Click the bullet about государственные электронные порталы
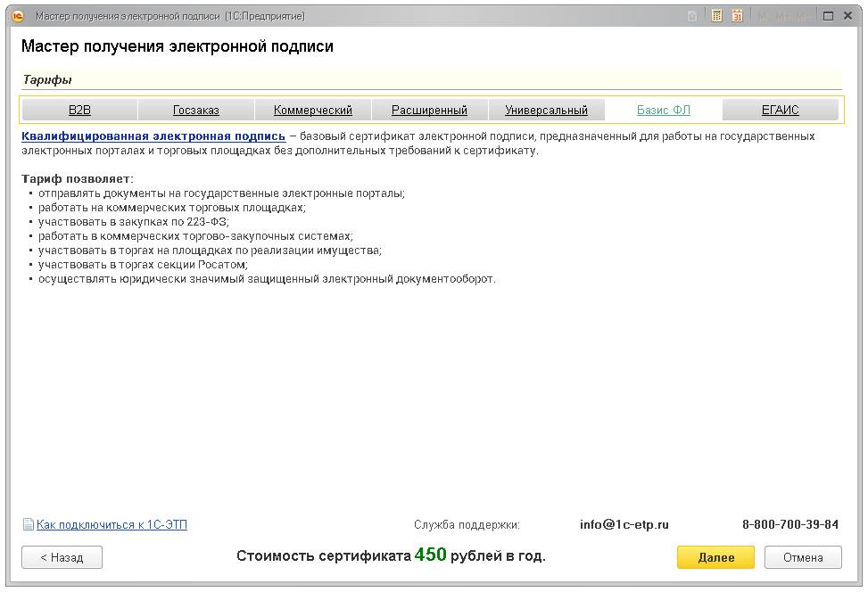Image resolution: width=868 pixels, height=592 pixels. [221, 193]
